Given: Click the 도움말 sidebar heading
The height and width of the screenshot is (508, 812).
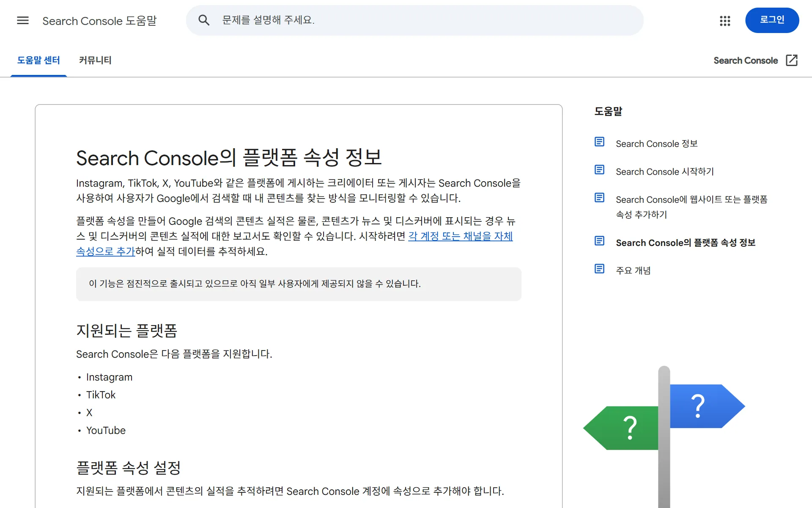Looking at the screenshot, I should click(x=608, y=111).
